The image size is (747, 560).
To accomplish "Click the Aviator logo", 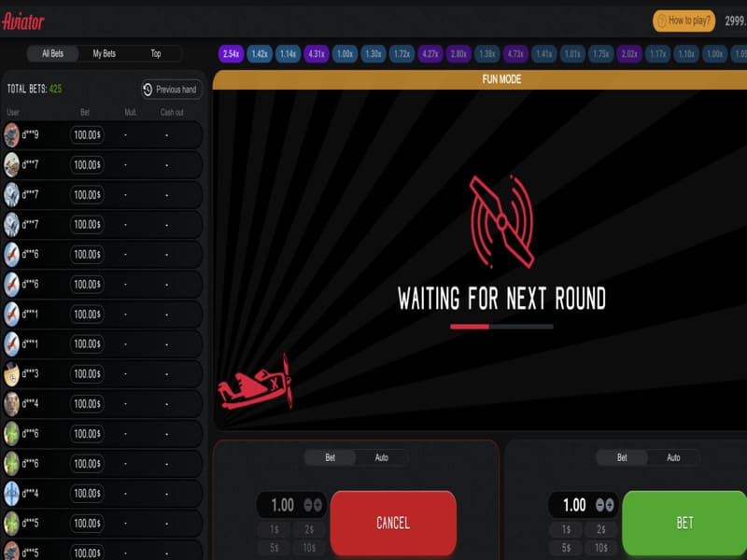I will (22, 21).
